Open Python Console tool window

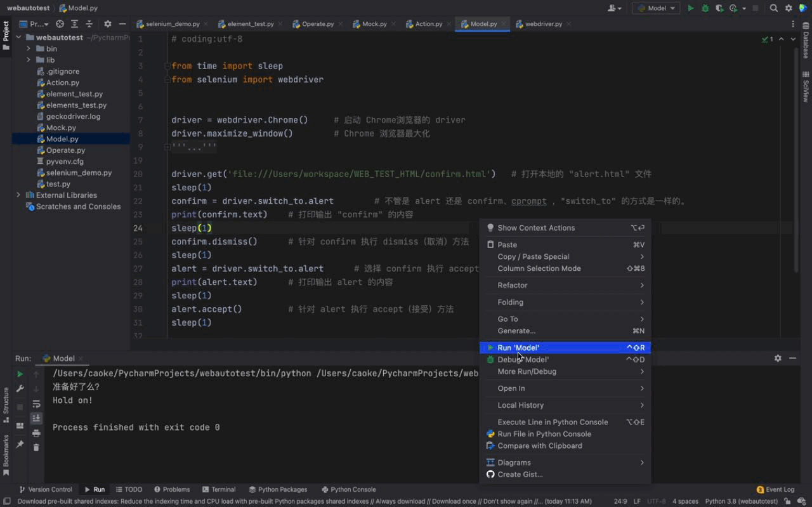coord(348,490)
